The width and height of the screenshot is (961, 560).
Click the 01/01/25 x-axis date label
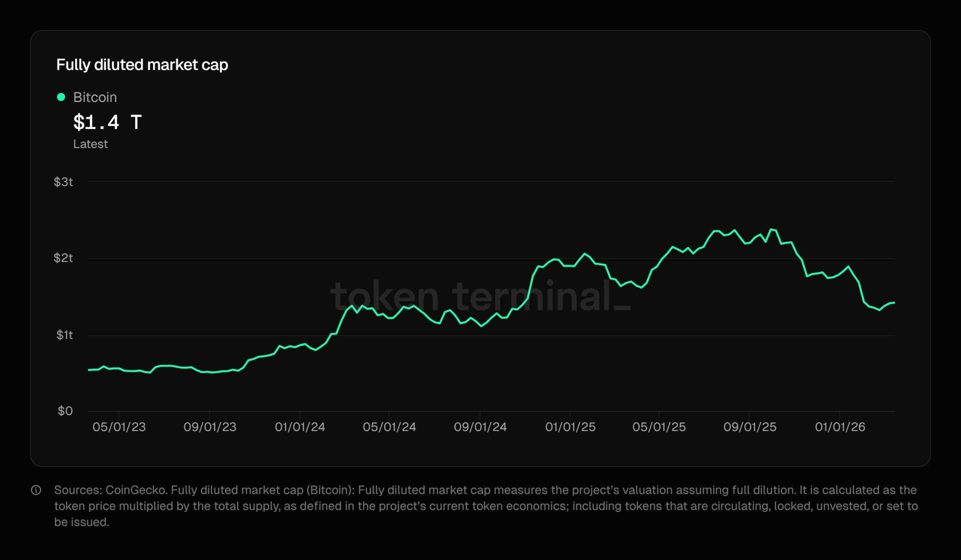coord(570,427)
